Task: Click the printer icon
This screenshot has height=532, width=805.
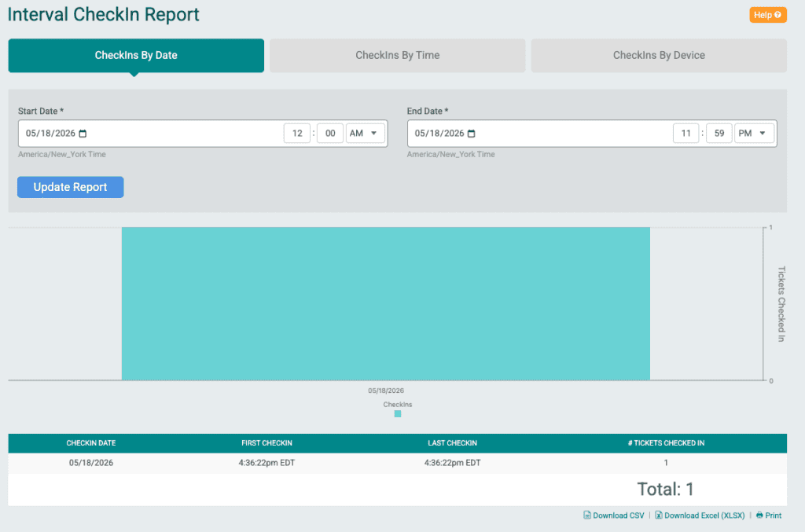Action: point(759,515)
